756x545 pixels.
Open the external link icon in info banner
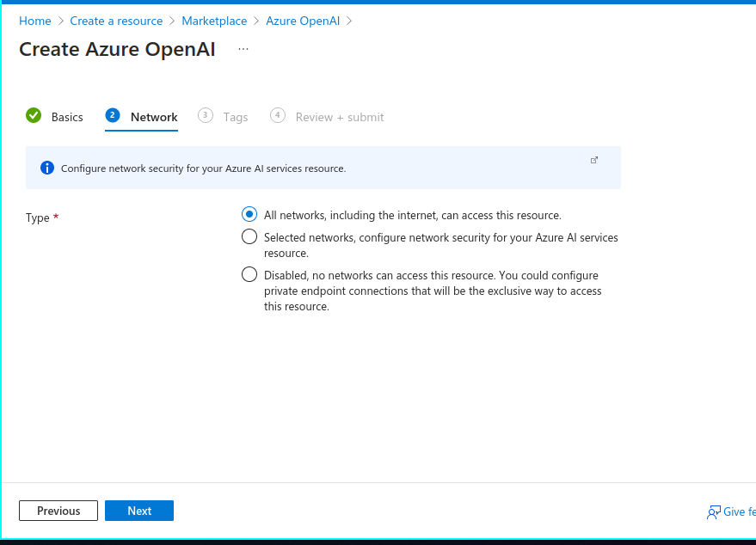[594, 160]
